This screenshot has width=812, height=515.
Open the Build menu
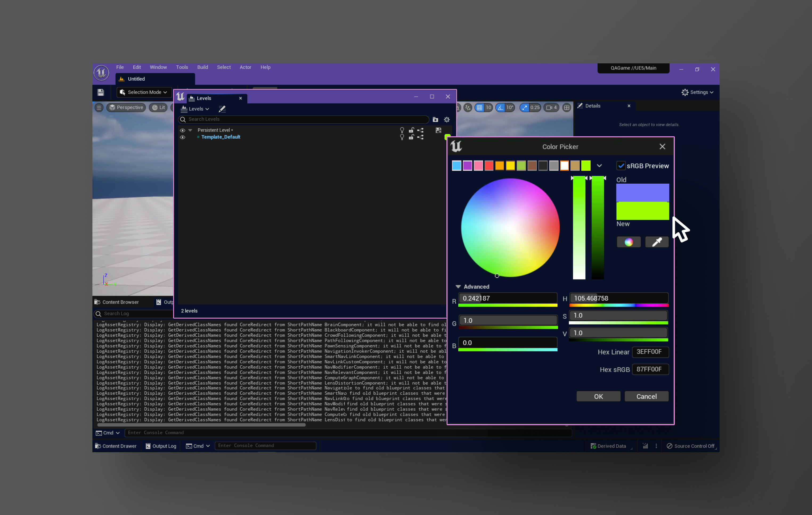click(202, 67)
